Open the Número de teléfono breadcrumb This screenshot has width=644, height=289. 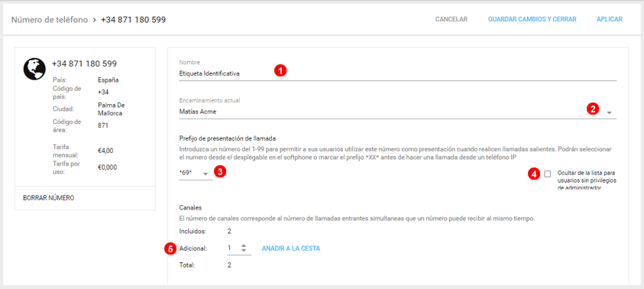[x=50, y=19]
